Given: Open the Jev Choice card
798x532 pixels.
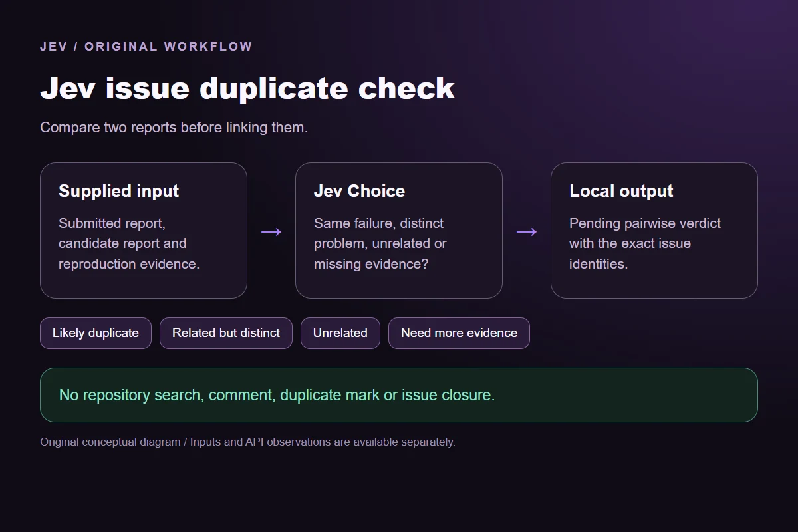Looking at the screenshot, I should click(399, 231).
